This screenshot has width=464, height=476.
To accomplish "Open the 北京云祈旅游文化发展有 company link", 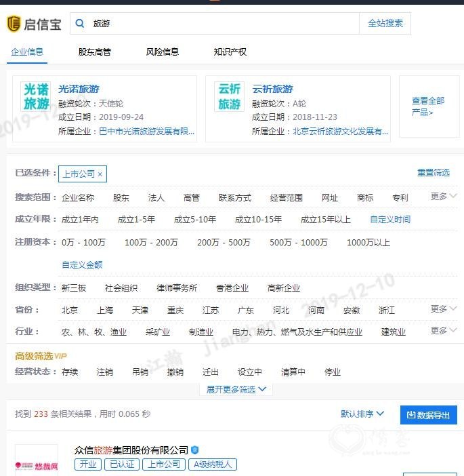I will pos(340,131).
